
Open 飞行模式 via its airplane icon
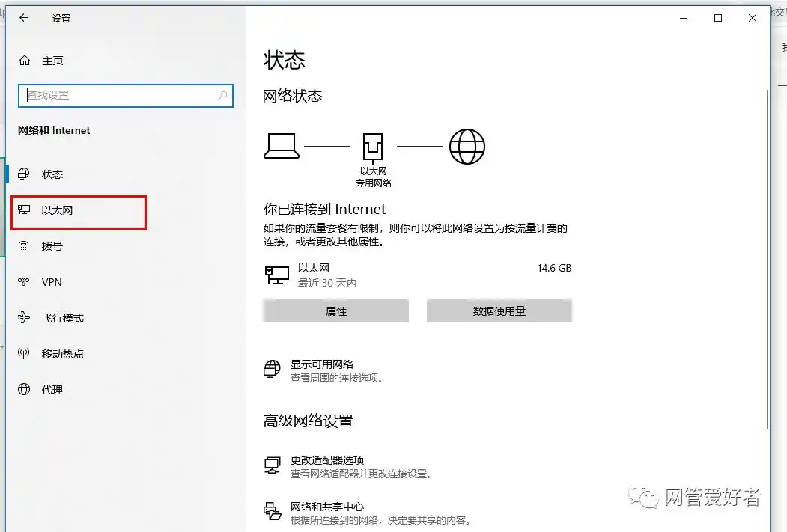click(x=24, y=317)
